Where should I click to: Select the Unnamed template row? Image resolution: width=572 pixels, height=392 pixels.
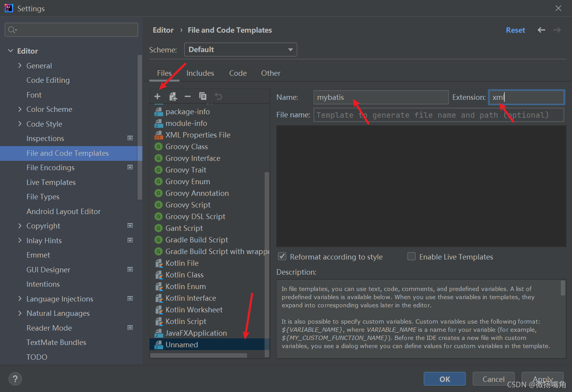(209, 345)
